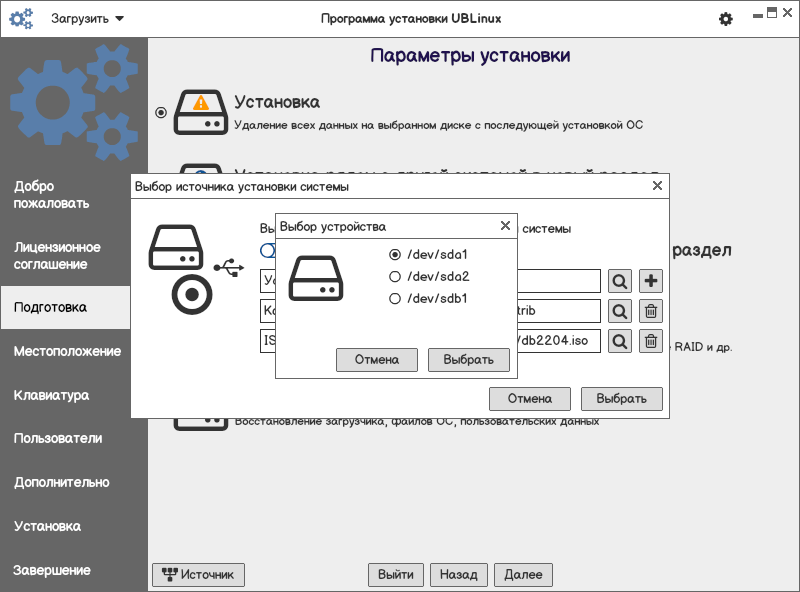This screenshot has height=592, width=800.
Task: Click the UBLinux gears logo in the title bar
Action: pos(21,19)
